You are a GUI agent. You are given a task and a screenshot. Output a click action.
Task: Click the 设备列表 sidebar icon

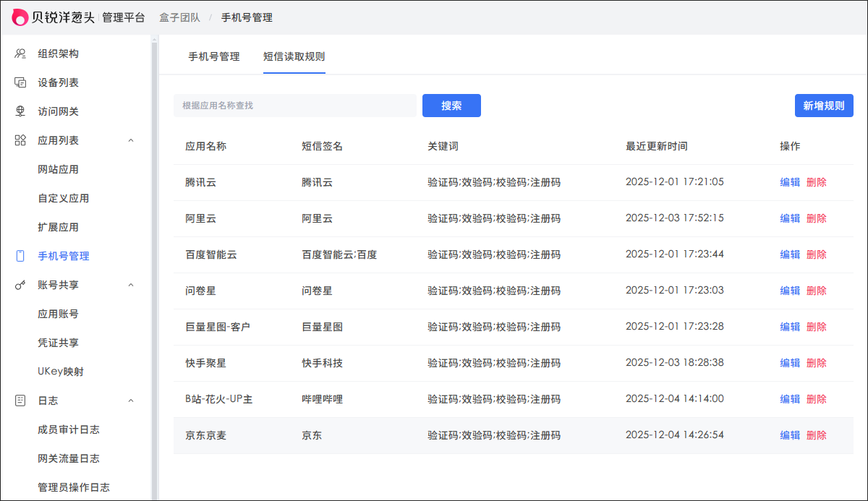click(x=20, y=82)
